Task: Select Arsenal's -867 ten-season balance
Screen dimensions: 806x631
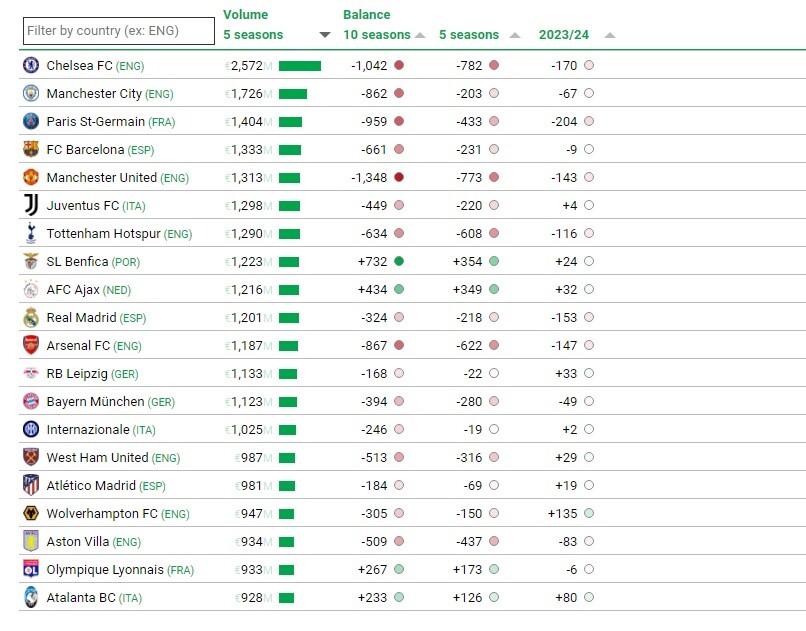Action: [x=374, y=346]
